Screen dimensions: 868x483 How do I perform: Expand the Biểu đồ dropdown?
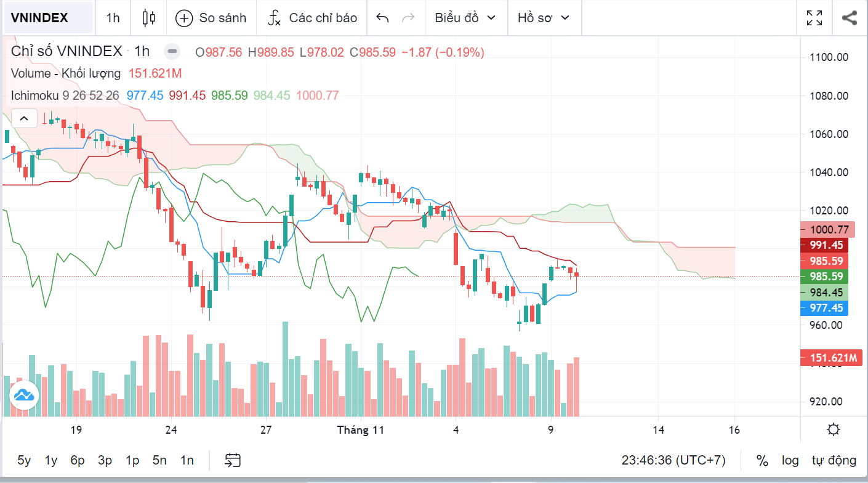click(x=465, y=18)
